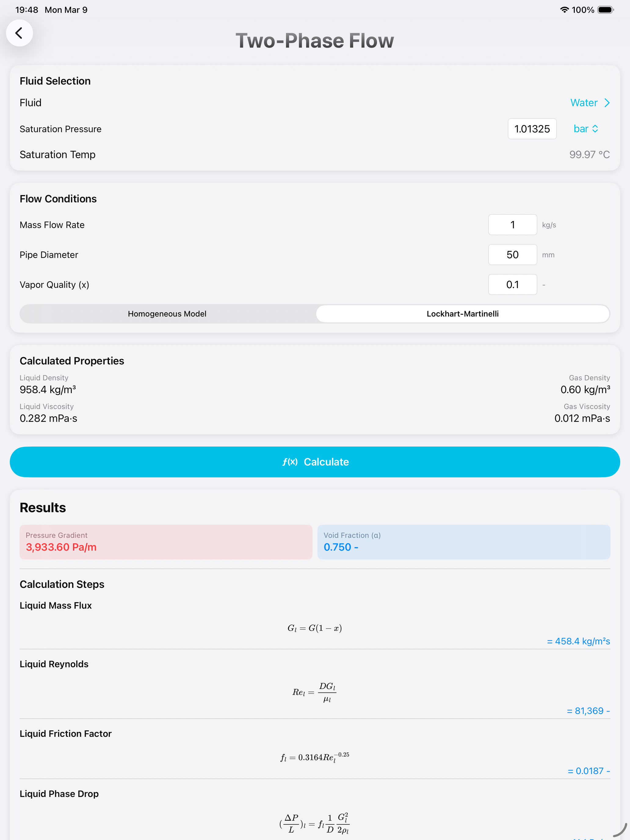Tap the Saturation Temp value
Image resolution: width=630 pixels, height=840 pixels.
coord(589,154)
